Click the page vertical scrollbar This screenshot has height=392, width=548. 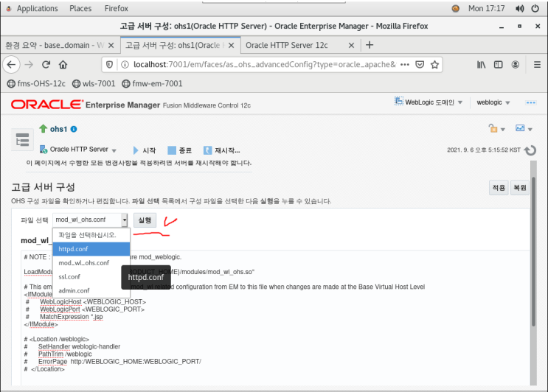(533, 251)
